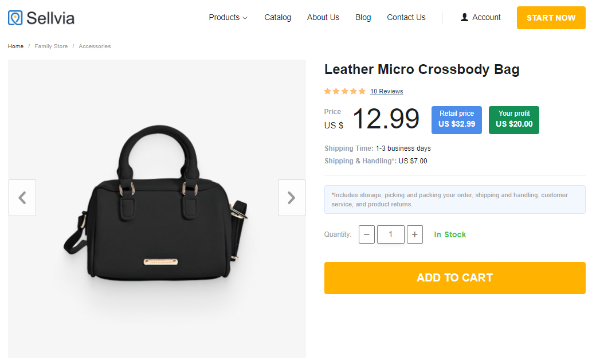Navigate to Contact Us
The height and width of the screenshot is (364, 596).
(406, 18)
